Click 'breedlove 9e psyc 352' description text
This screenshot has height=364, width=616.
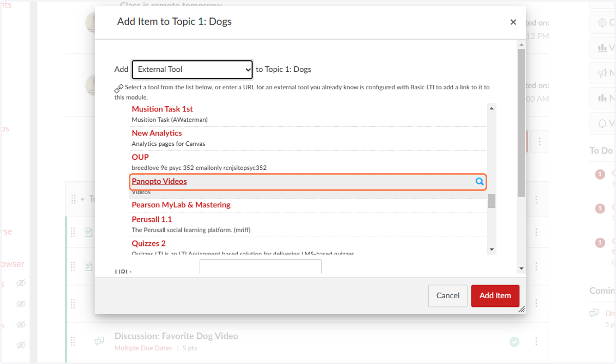[199, 168]
